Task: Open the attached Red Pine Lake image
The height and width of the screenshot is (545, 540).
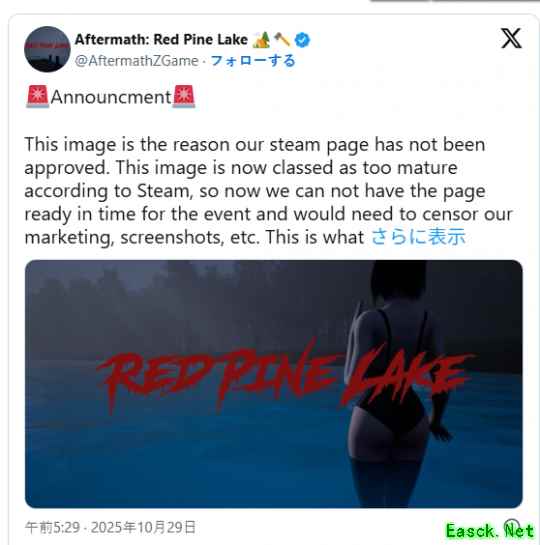Action: 274,384
